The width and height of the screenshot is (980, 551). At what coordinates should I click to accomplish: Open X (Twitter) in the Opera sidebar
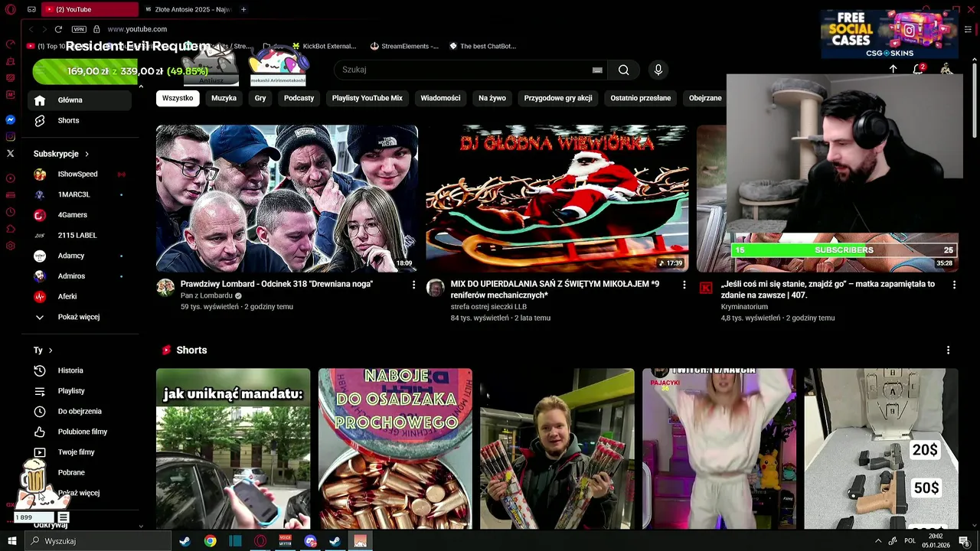click(x=10, y=154)
